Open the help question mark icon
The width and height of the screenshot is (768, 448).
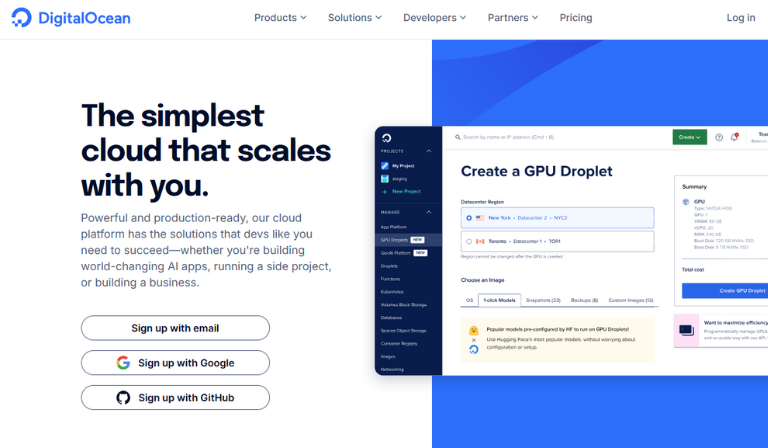719,138
